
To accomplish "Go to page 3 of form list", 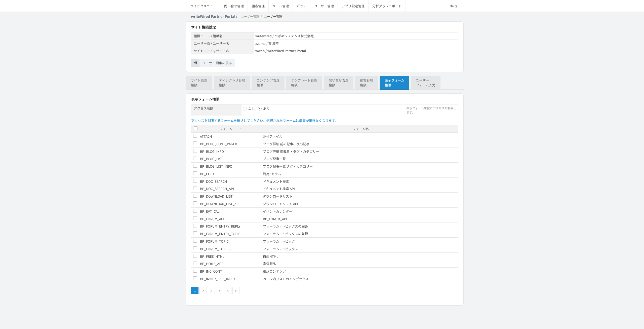I will click(211, 291).
